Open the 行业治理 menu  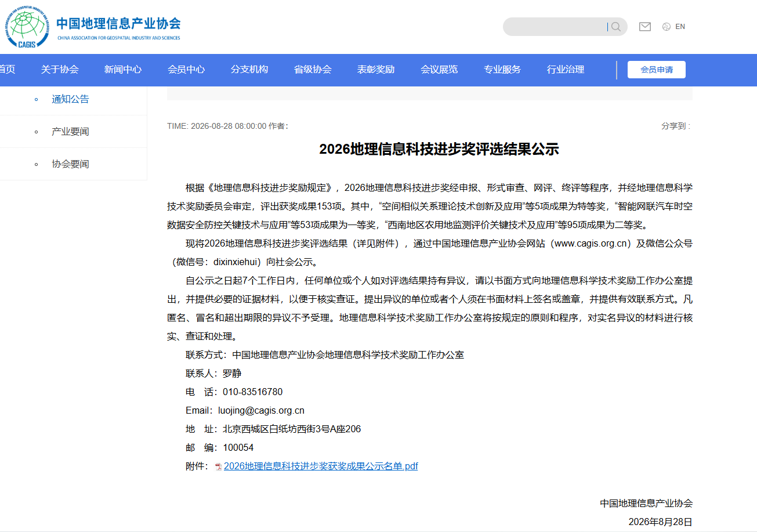(x=566, y=70)
